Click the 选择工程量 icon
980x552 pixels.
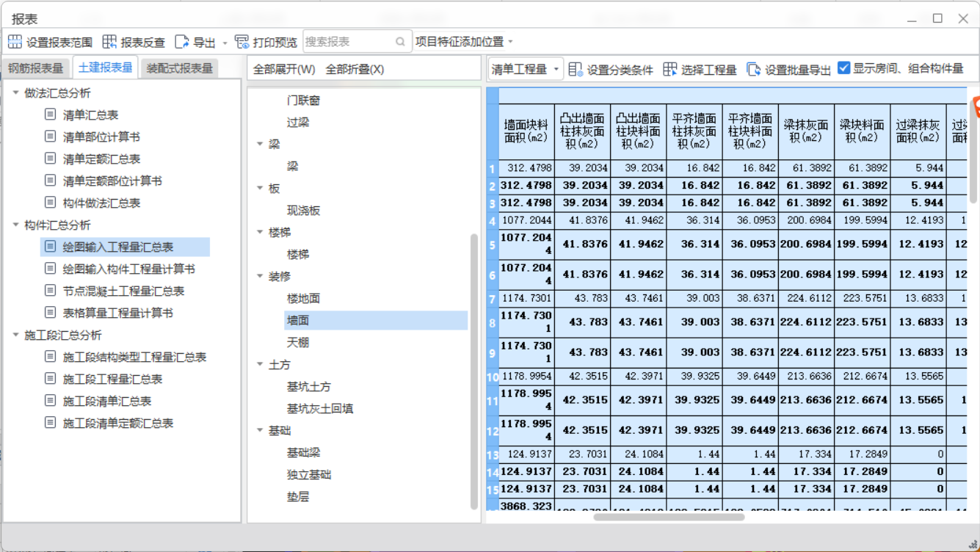tap(669, 69)
